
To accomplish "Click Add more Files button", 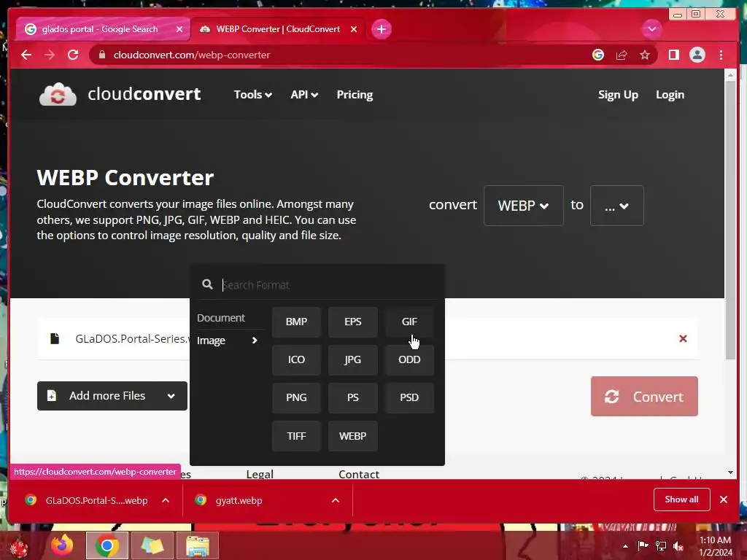I will tap(112, 396).
